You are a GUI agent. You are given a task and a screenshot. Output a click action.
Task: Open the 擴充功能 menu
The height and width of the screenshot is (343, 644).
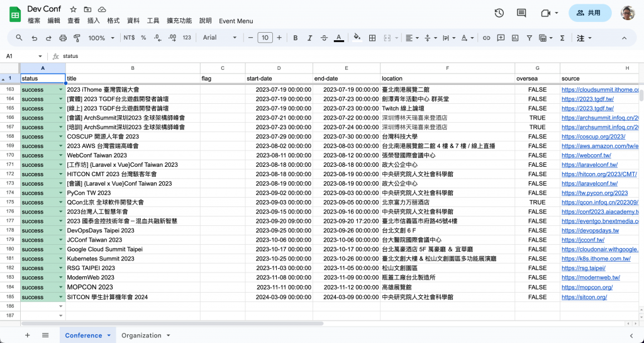[179, 21]
